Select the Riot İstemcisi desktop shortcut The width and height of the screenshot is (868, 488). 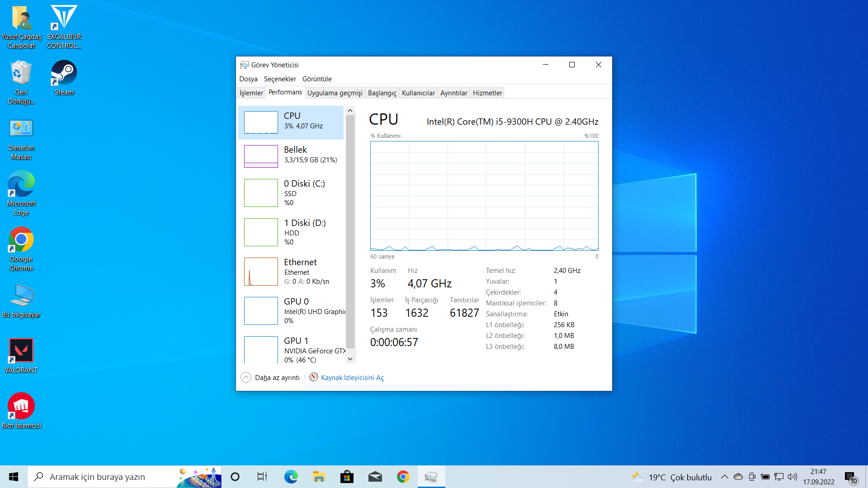click(21, 411)
